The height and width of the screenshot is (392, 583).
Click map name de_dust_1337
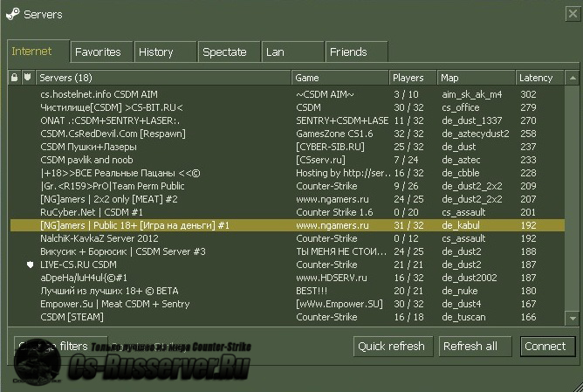coord(472,120)
